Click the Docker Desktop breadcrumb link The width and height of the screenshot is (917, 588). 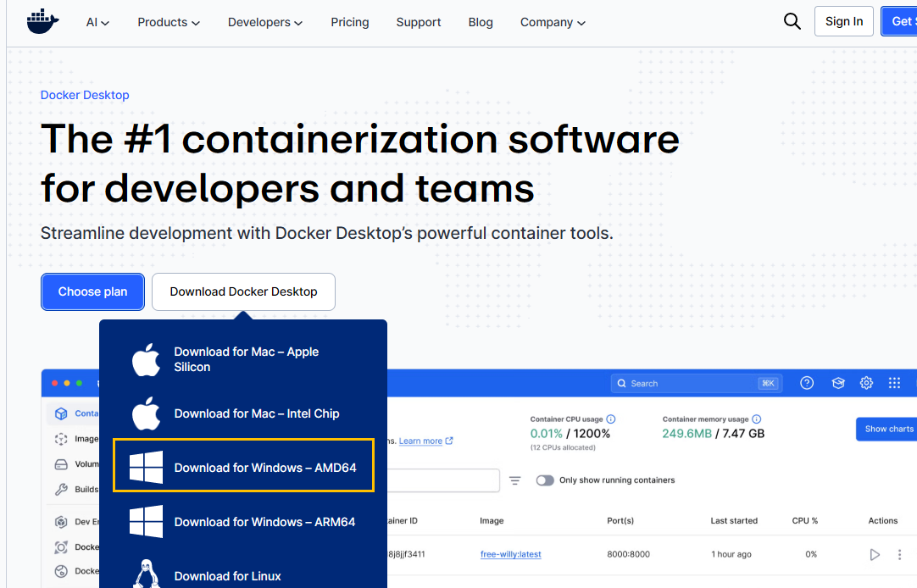coord(85,95)
